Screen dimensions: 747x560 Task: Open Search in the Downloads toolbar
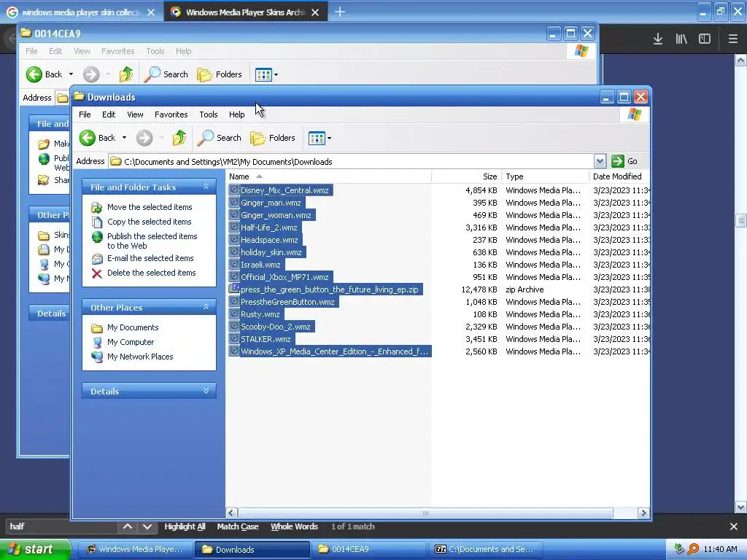220,138
